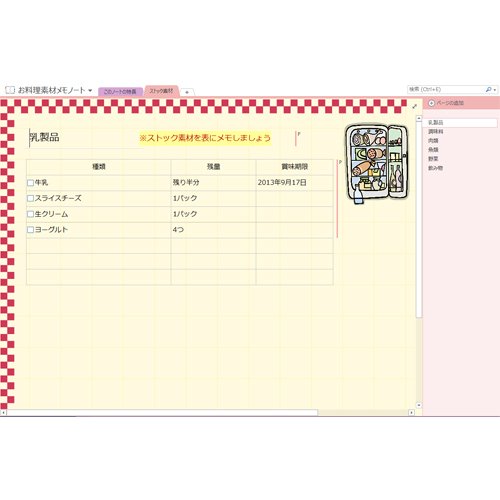Click the vertical scrollbar up arrow

coord(419,118)
